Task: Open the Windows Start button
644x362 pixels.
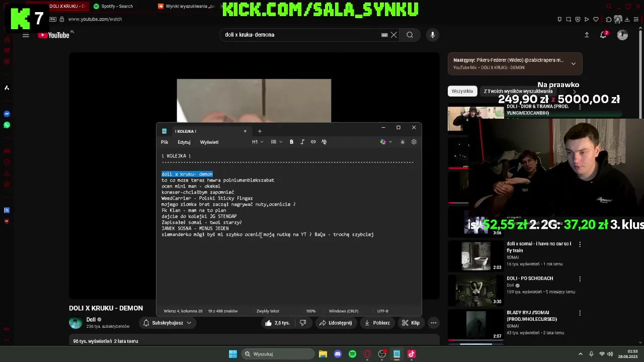Action: (x=233, y=354)
